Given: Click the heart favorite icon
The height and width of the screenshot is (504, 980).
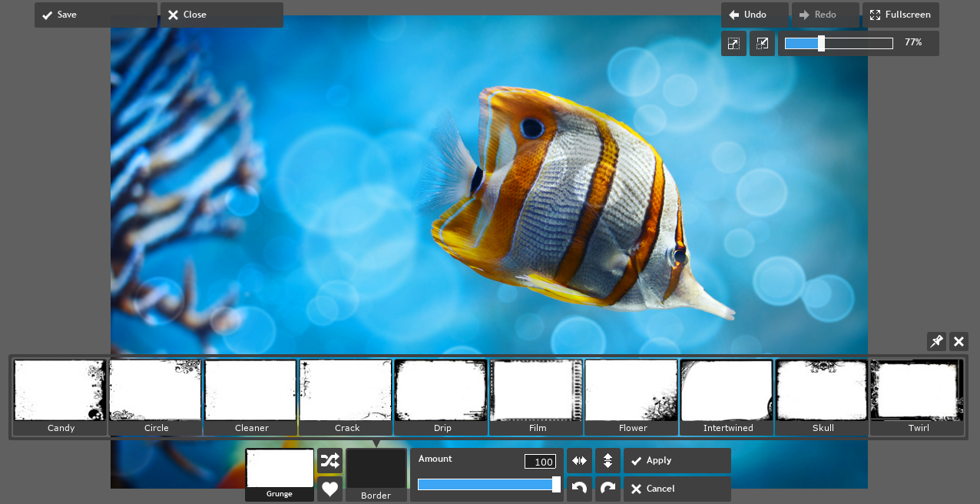Looking at the screenshot, I should [329, 489].
